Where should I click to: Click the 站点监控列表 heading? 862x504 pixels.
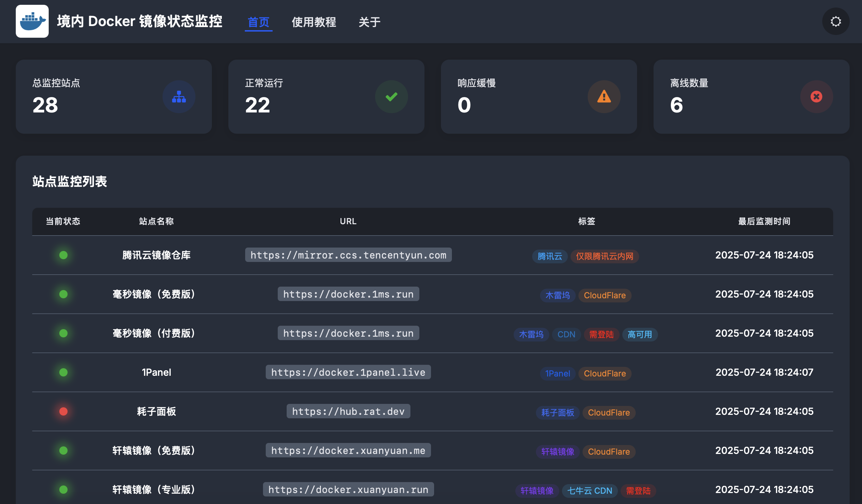pos(70,182)
